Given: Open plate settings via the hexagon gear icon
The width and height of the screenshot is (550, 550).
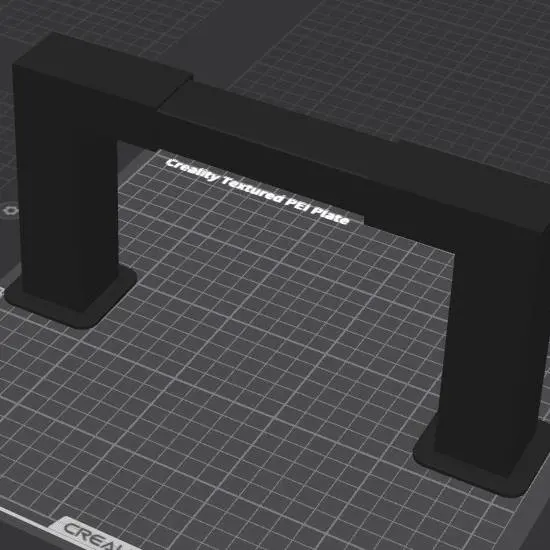Looking at the screenshot, I should point(11,210).
